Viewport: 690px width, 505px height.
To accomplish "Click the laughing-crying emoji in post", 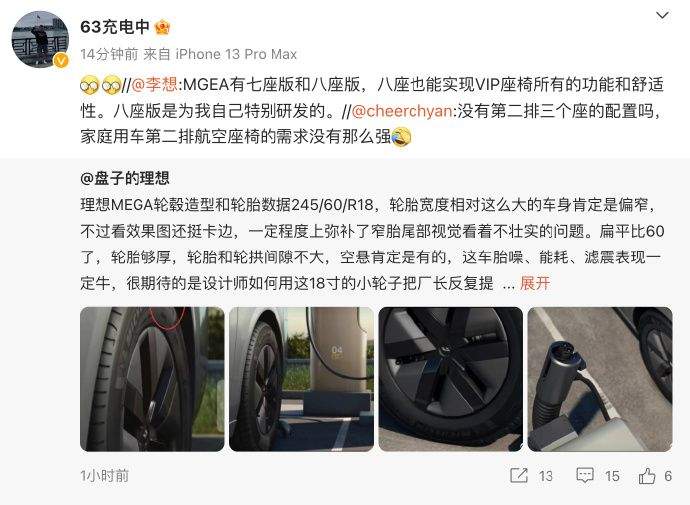I will click(401, 137).
